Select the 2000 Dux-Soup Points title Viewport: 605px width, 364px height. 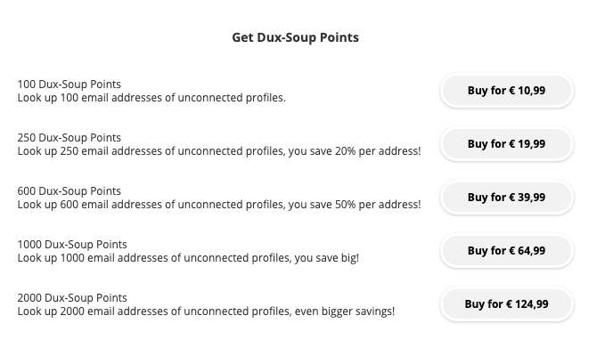pyautogui.click(x=72, y=297)
